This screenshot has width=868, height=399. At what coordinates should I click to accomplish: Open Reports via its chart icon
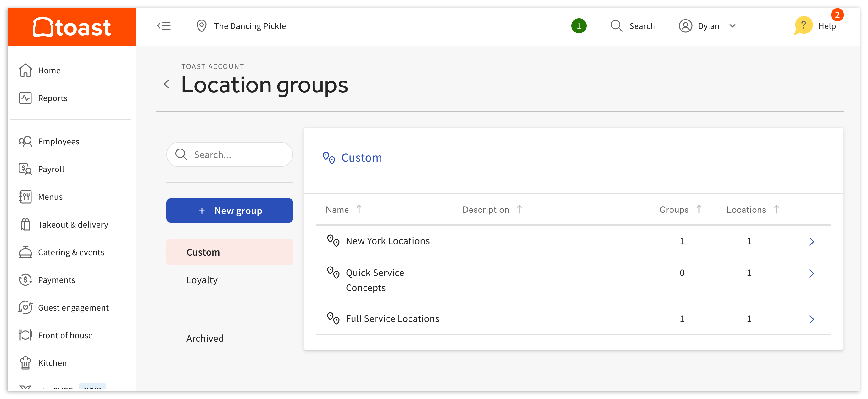coord(25,98)
